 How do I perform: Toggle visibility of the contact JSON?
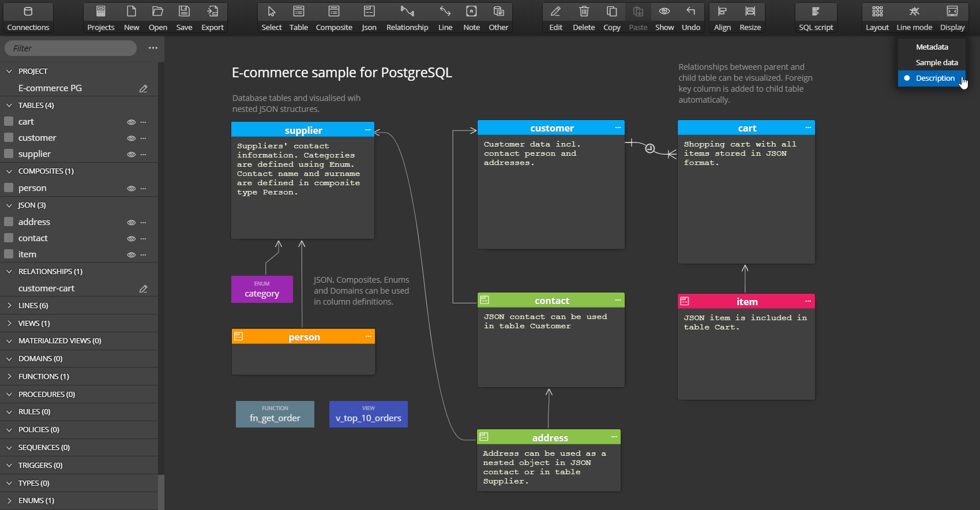tap(132, 239)
